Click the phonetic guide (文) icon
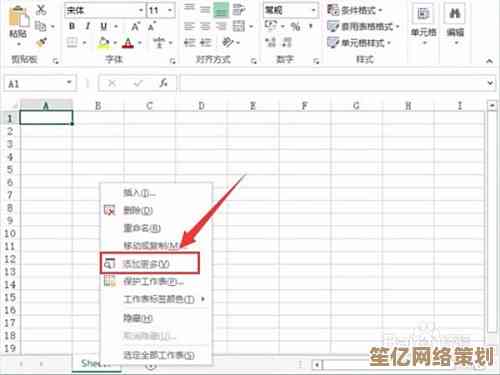 point(159,43)
